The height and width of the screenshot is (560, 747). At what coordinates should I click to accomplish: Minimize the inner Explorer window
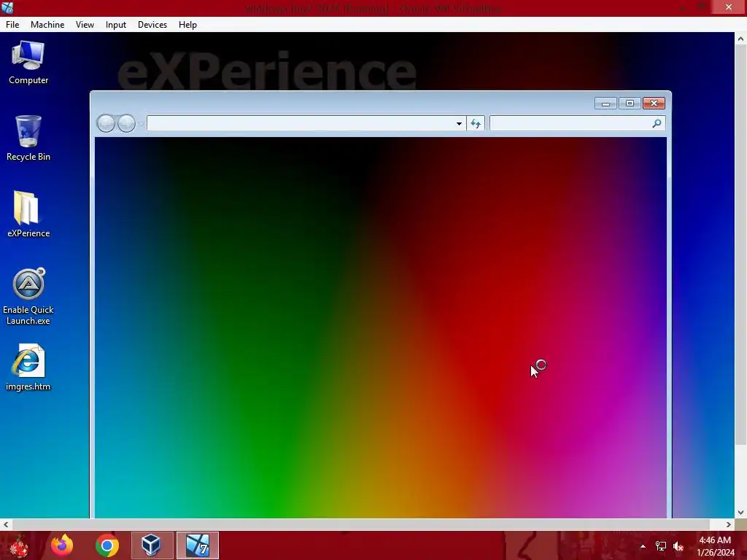[605, 104]
